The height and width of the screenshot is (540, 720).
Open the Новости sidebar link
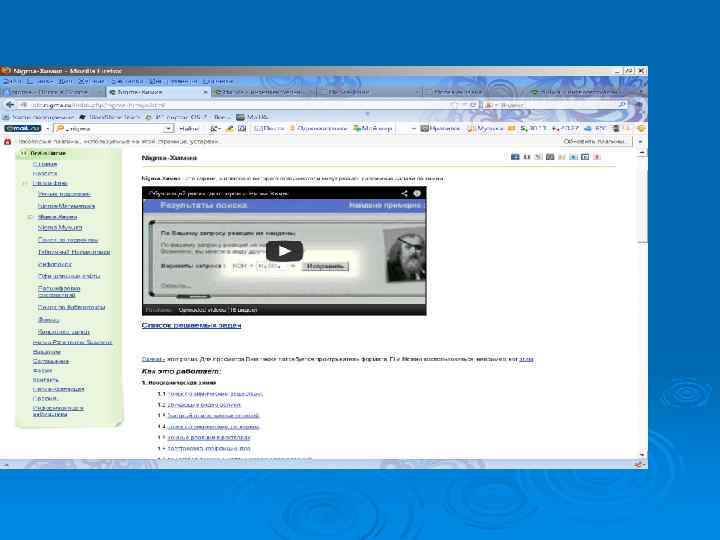point(45,174)
